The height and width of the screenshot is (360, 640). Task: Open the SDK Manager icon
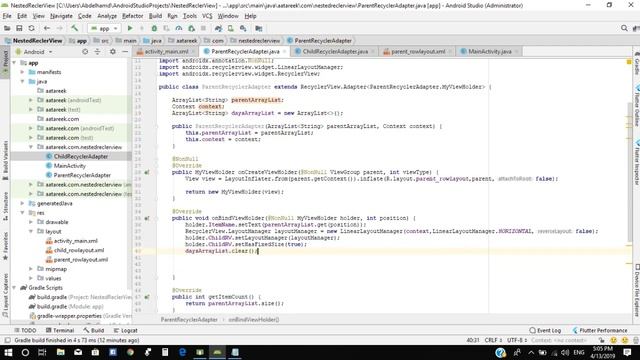243,28
